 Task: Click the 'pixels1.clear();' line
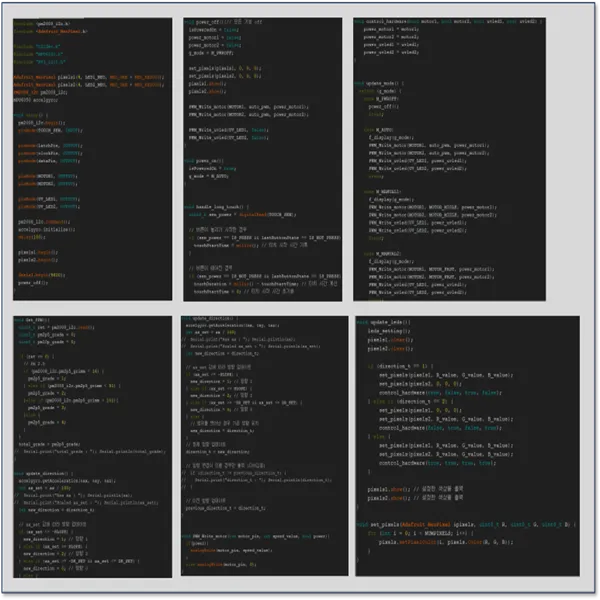point(390,340)
